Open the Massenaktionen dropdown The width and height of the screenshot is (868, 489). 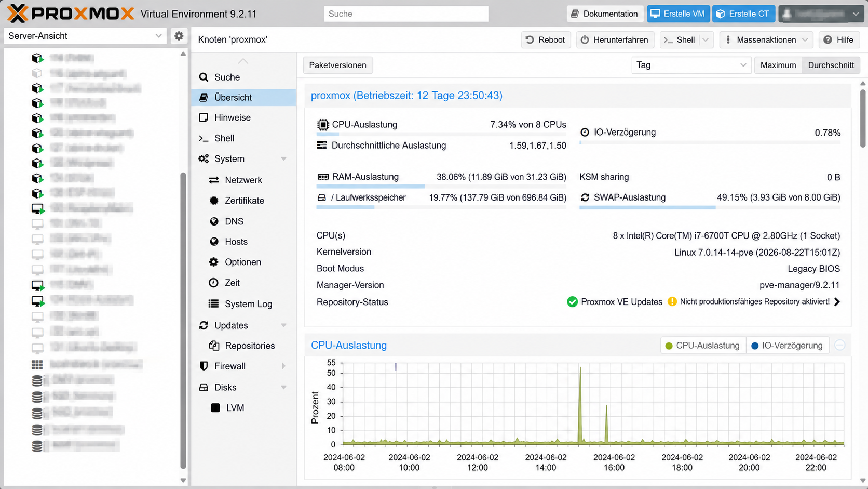pyautogui.click(x=766, y=39)
